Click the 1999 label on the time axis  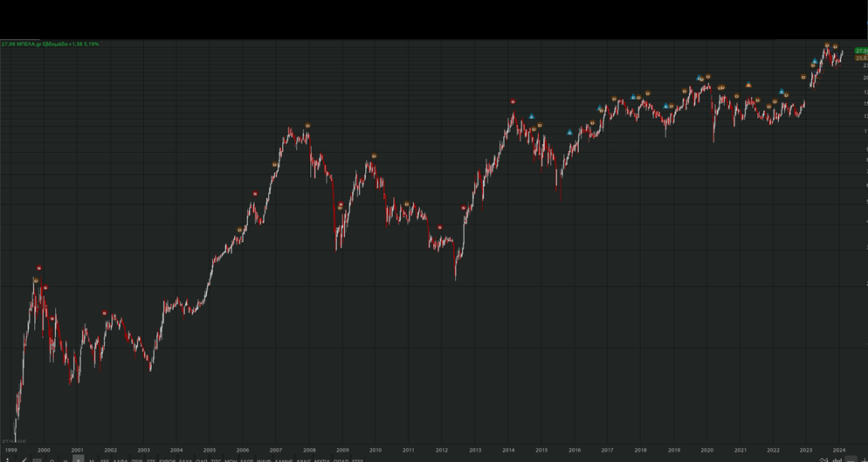tap(10, 451)
